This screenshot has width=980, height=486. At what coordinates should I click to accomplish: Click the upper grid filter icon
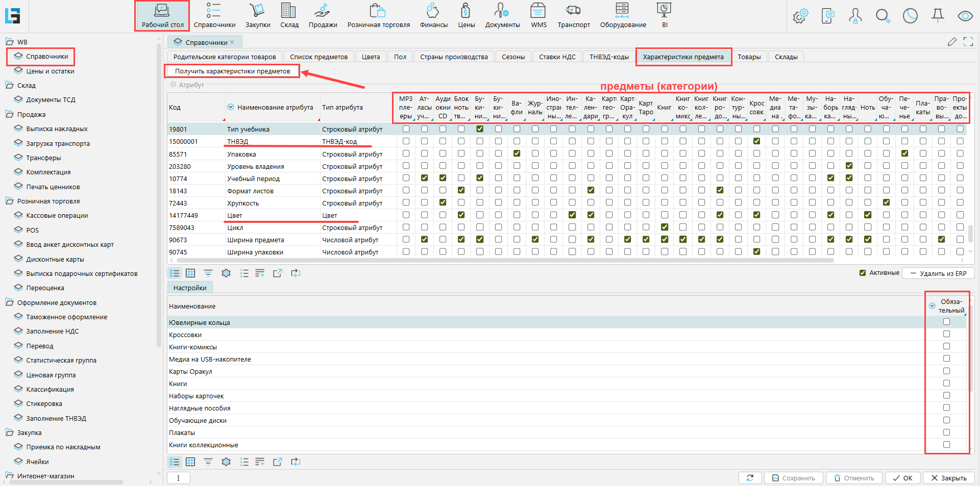pos(208,273)
